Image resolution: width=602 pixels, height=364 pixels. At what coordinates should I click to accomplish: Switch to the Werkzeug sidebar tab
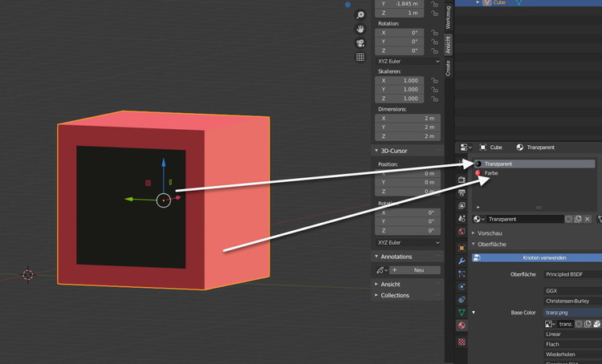pyautogui.click(x=448, y=18)
